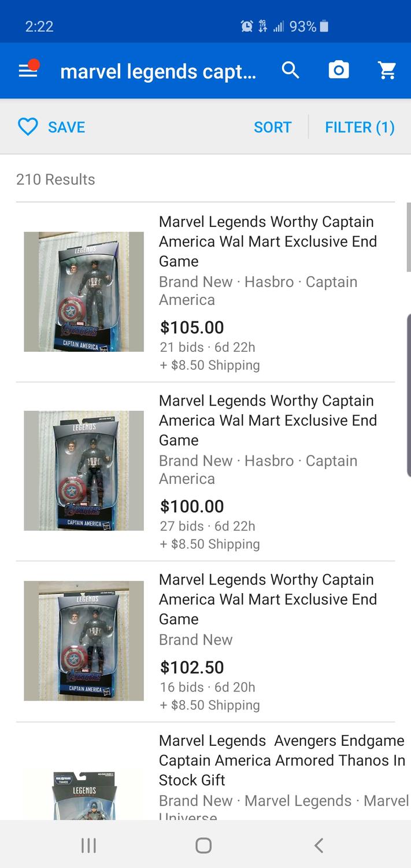
Task: Open the SORT options
Action: point(272,127)
